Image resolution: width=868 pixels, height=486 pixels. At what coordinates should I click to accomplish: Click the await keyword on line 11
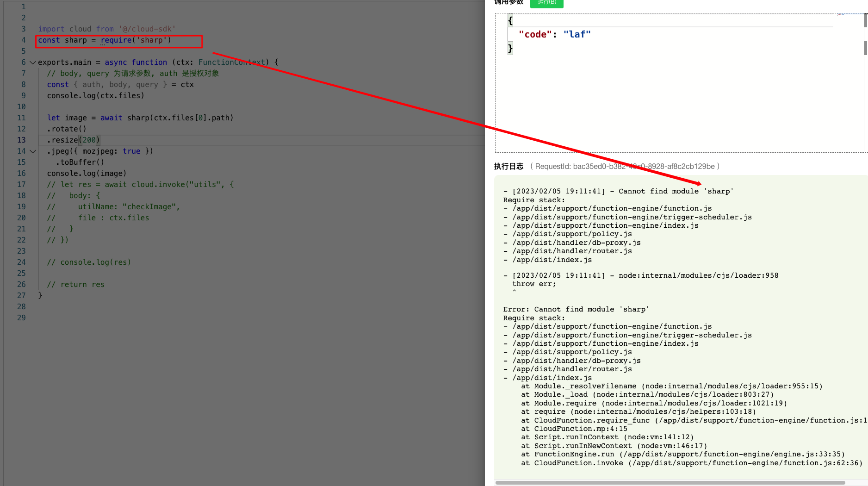tap(111, 118)
